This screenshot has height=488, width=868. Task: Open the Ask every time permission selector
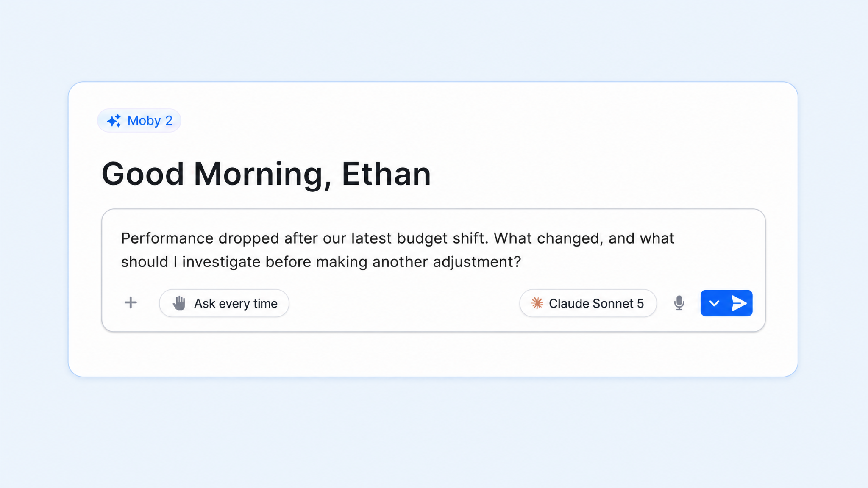click(x=224, y=303)
